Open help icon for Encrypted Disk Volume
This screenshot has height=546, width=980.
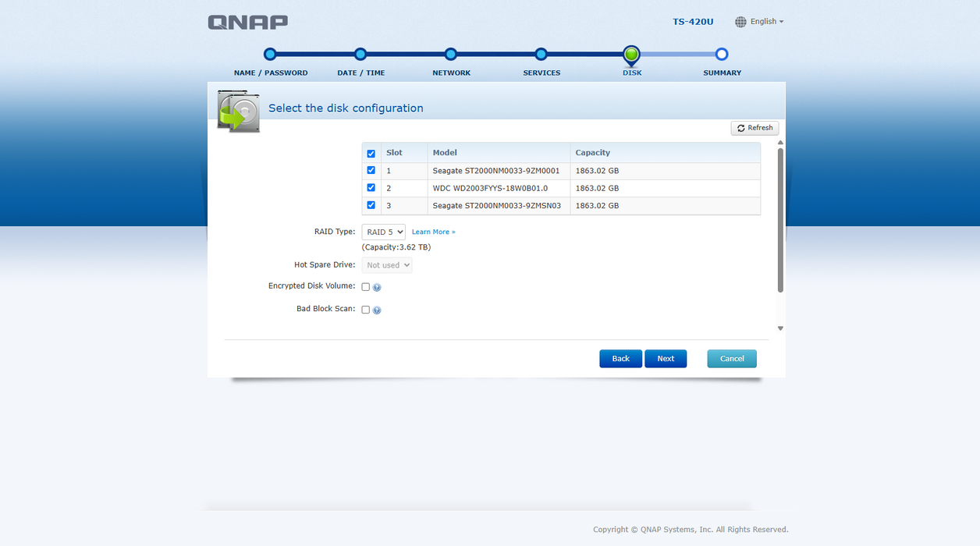point(377,288)
